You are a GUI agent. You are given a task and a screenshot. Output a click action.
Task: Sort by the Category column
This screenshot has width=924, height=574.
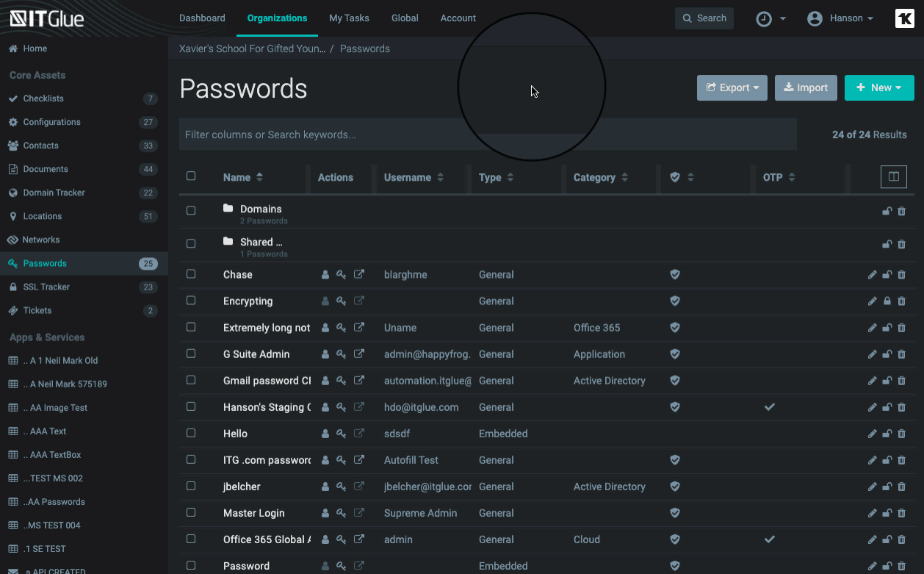(601, 177)
